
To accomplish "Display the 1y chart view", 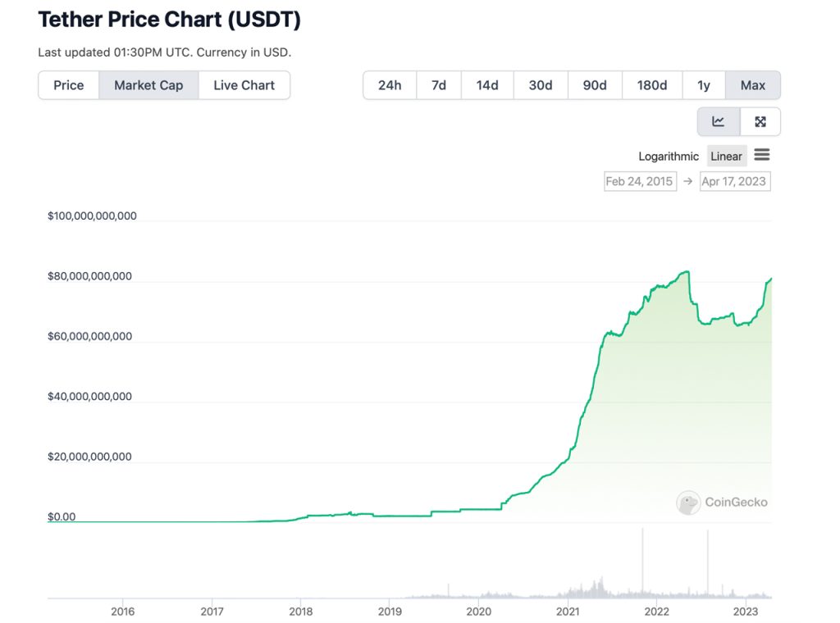I will click(x=704, y=84).
